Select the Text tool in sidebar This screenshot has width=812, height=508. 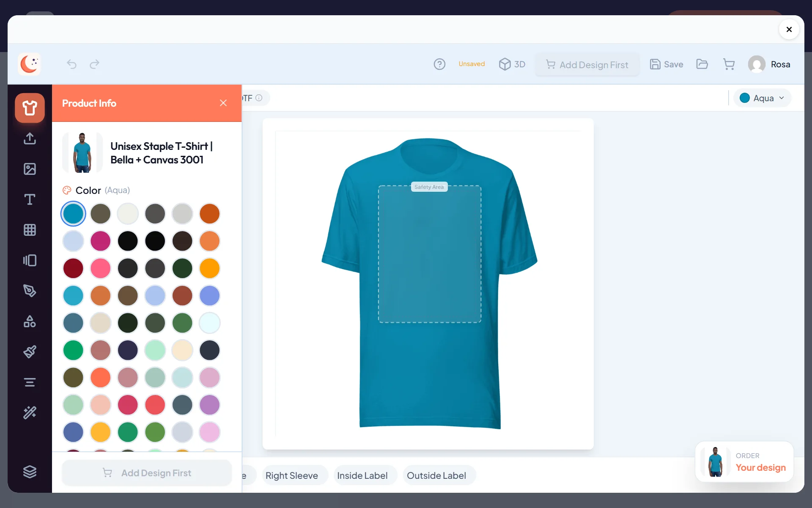coord(30,199)
